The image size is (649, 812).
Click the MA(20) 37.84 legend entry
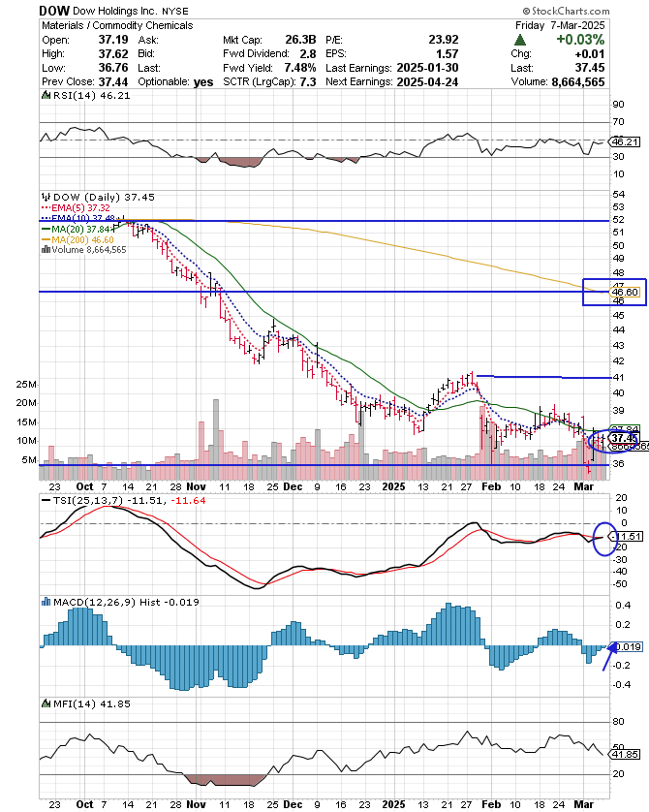[78, 229]
